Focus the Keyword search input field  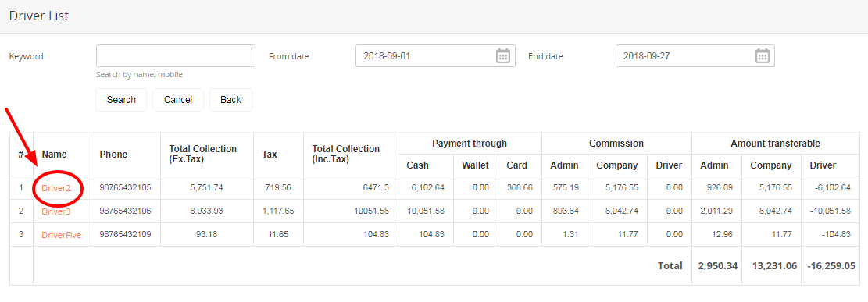pyautogui.click(x=176, y=56)
